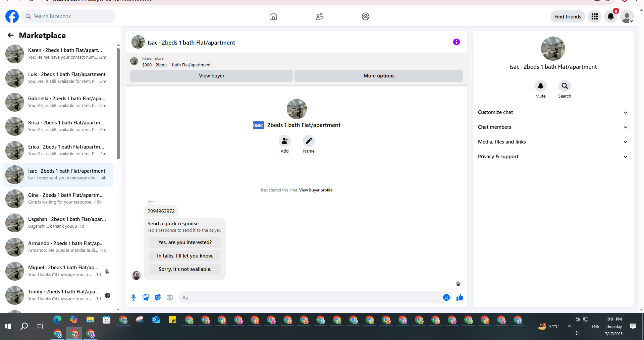Open the emoji picker
The width and height of the screenshot is (644, 340).
(x=446, y=297)
